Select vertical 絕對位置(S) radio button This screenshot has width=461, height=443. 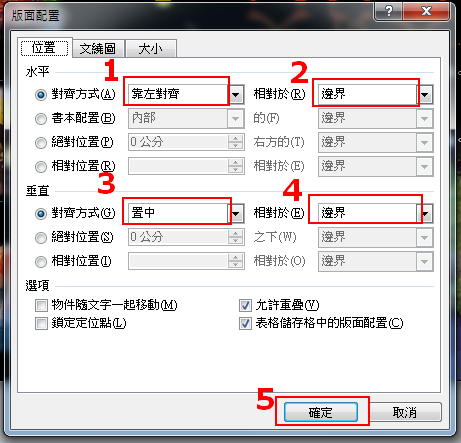point(41,238)
